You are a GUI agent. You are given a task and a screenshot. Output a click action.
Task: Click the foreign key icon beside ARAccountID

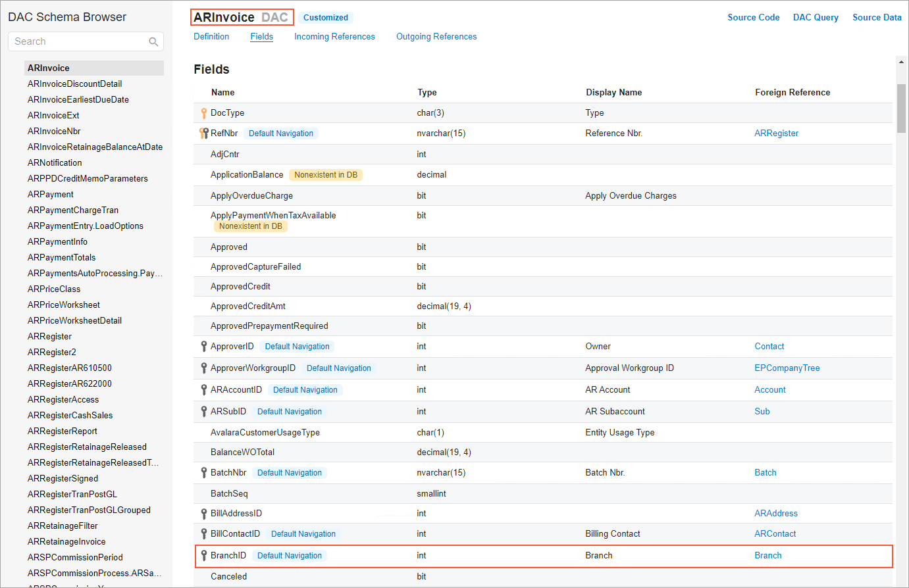(204, 390)
